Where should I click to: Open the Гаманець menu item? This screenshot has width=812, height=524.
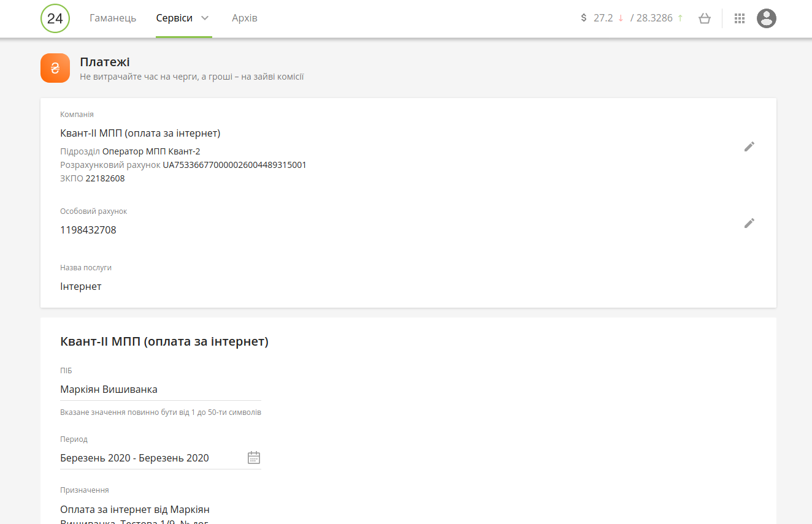(x=113, y=18)
